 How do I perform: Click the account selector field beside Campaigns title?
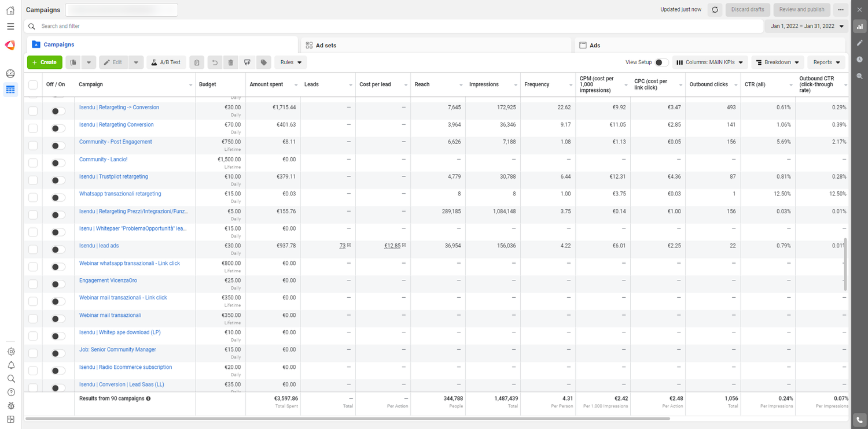[x=122, y=10]
